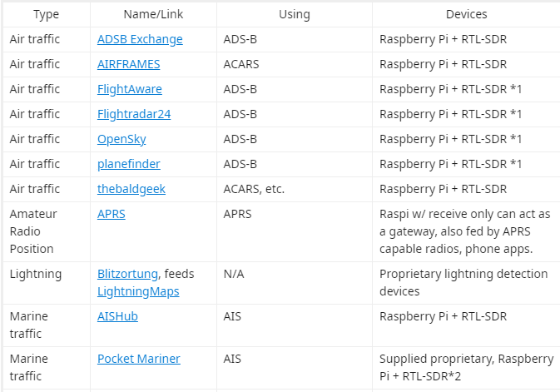
Task: Open the planefinder link
Action: 129,165
